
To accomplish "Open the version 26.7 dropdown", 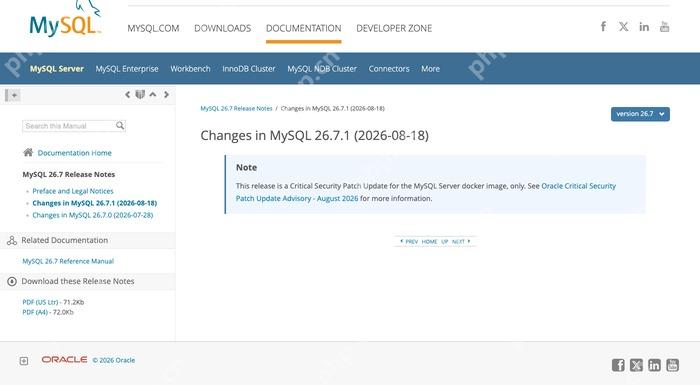I will [640, 114].
